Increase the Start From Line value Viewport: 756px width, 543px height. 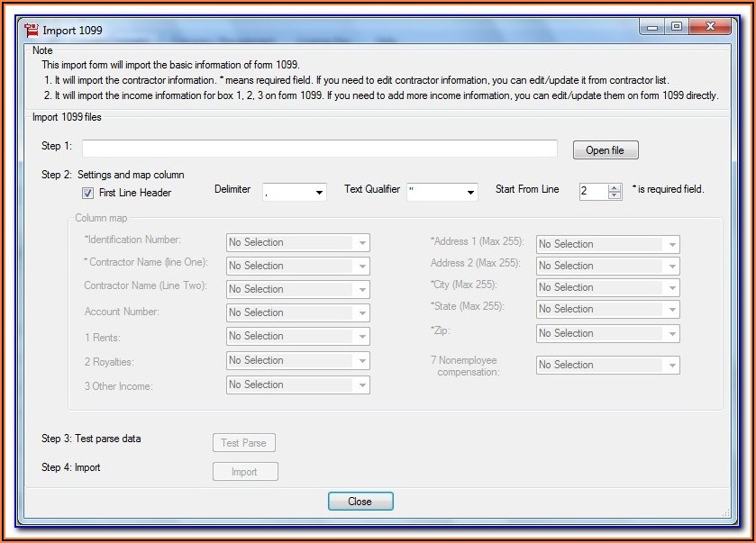(x=615, y=187)
